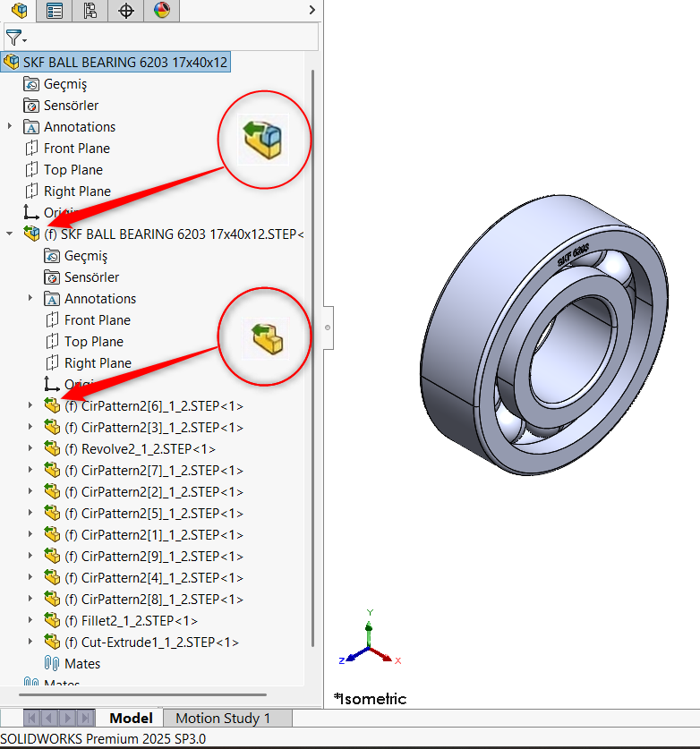Expand Fillet2_1_2.STEP part
Viewport: 700px width, 749px height.
[30, 620]
